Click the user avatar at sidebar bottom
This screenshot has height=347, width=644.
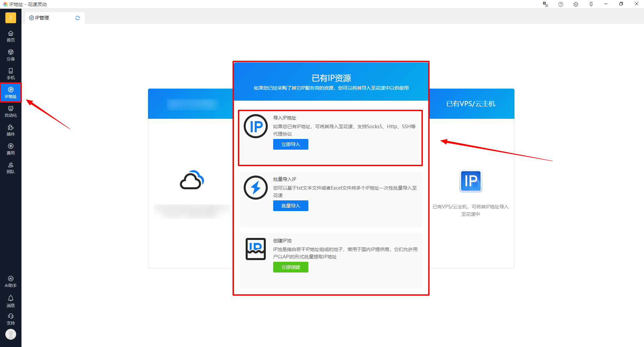11,334
